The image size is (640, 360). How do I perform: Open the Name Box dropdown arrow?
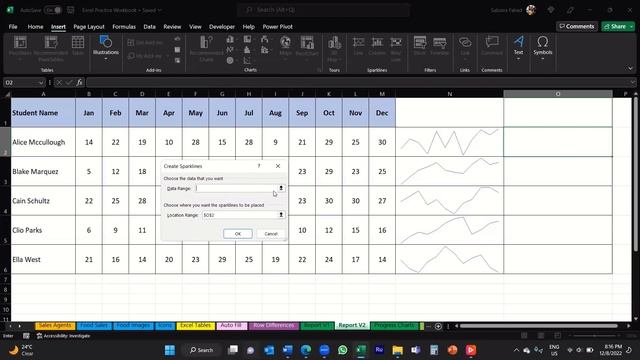click(41, 82)
